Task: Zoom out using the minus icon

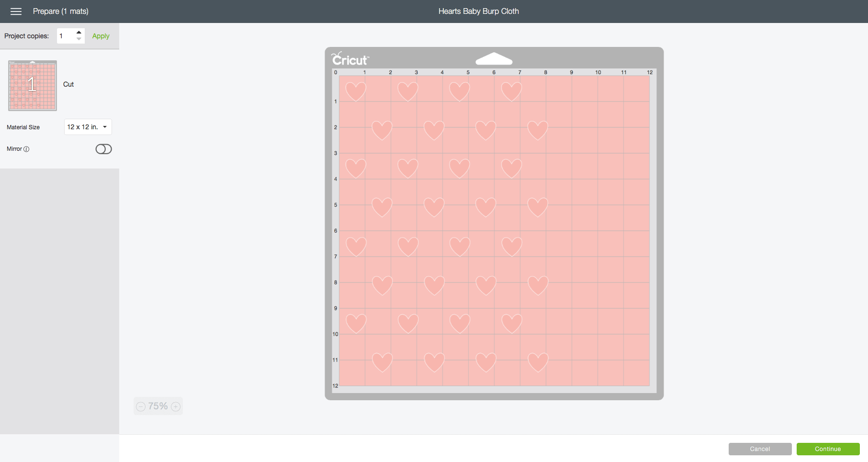Action: pyautogui.click(x=141, y=406)
